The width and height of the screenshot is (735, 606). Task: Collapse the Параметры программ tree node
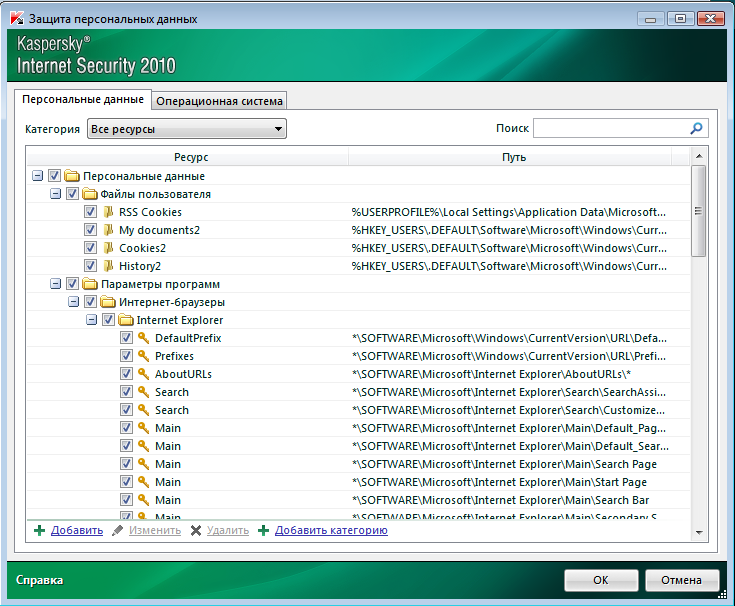point(55,284)
